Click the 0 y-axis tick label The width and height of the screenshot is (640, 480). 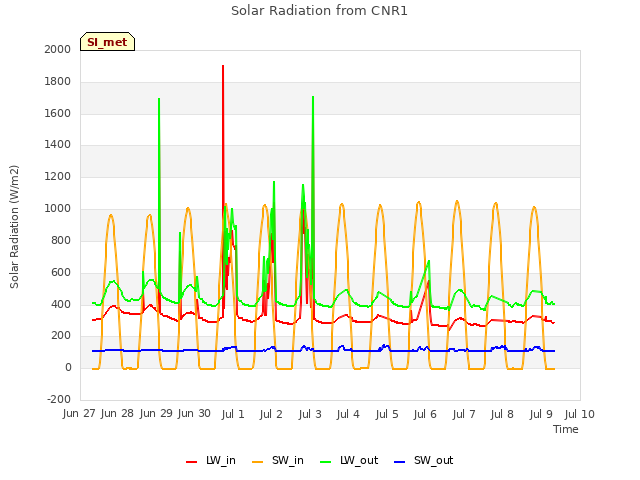click(68, 367)
